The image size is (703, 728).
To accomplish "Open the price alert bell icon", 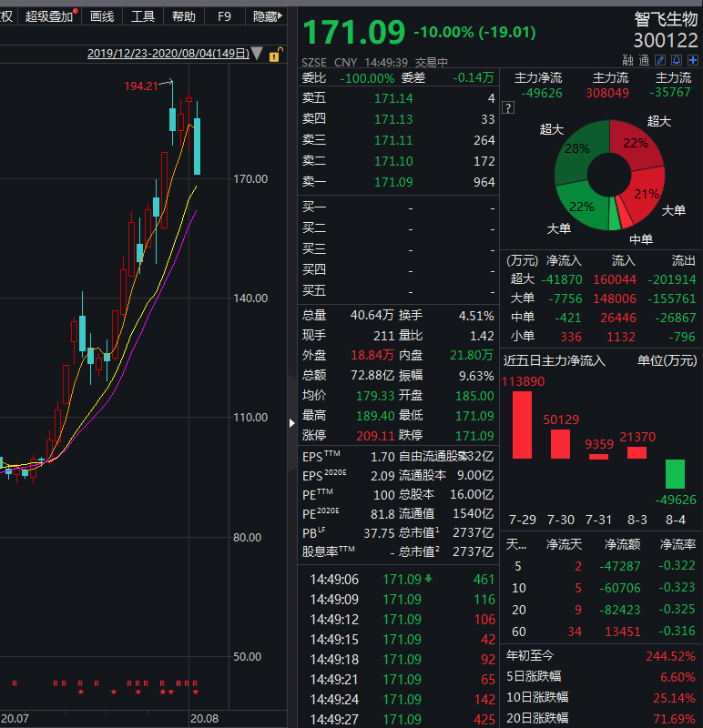I will pos(677,61).
